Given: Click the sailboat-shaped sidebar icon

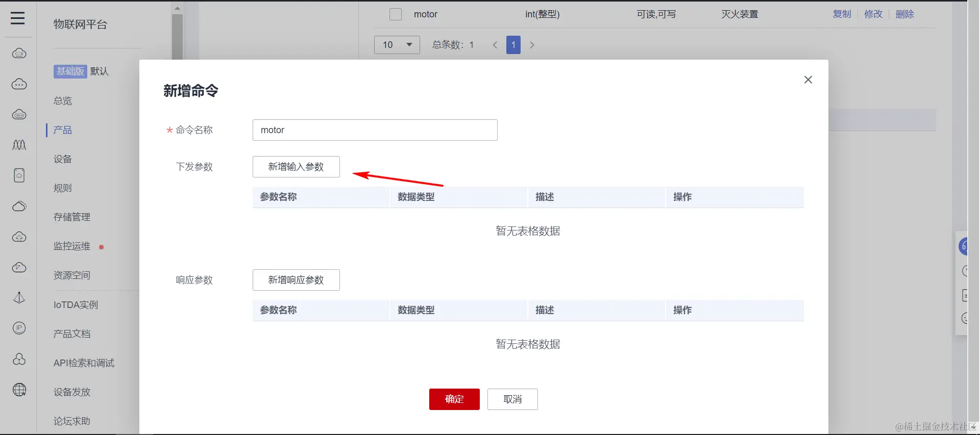Looking at the screenshot, I should [x=19, y=297].
